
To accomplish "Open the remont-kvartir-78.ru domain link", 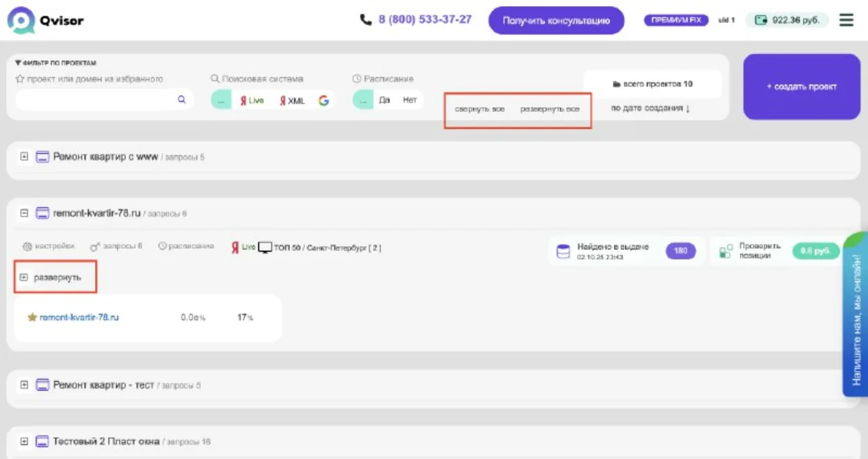I will (79, 317).
